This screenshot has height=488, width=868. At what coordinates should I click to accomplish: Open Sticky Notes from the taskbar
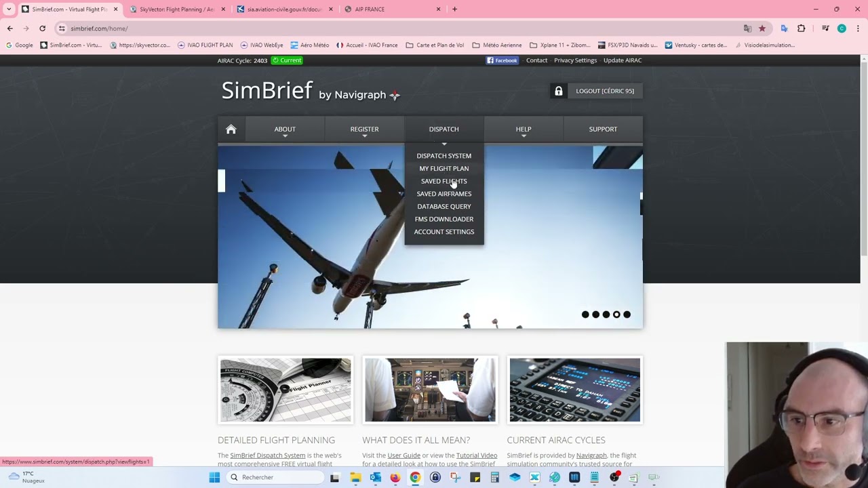coord(475,477)
